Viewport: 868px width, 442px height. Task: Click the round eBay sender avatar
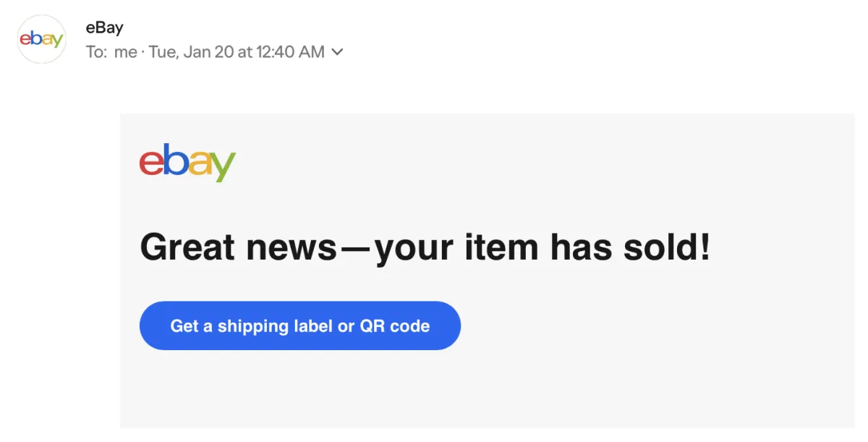(41, 39)
